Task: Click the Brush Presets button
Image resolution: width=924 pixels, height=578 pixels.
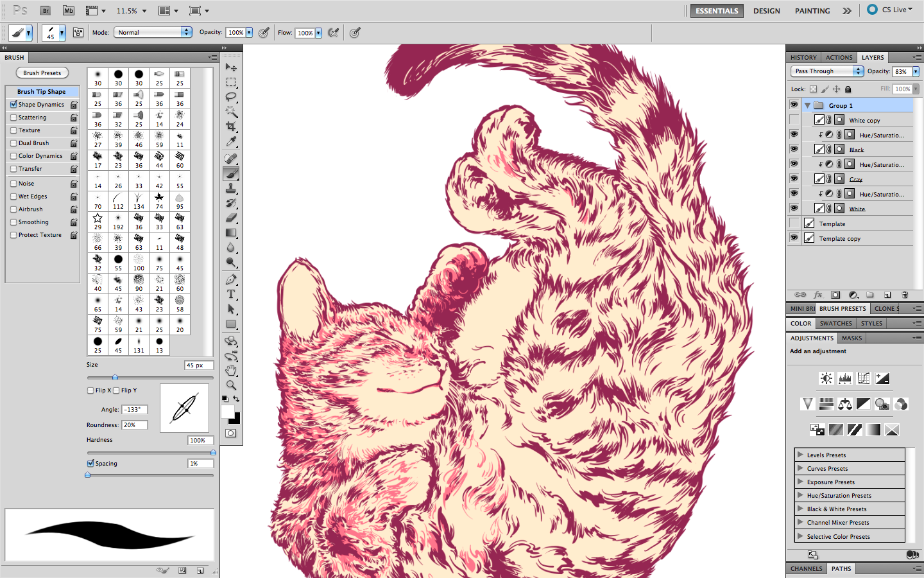Action: [42, 73]
